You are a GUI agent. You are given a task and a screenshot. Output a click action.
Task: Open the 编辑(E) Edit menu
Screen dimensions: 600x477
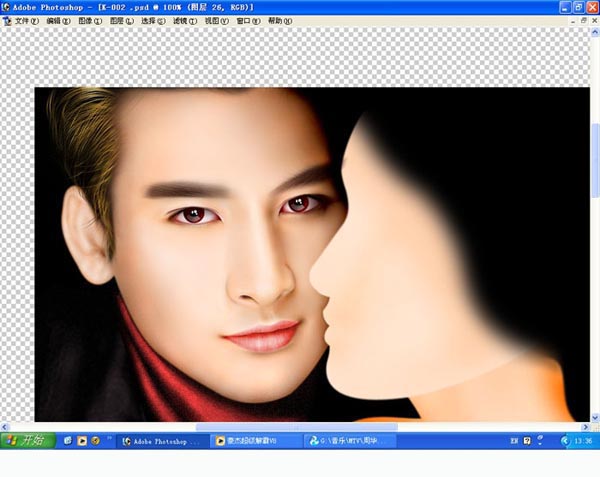click(x=58, y=21)
